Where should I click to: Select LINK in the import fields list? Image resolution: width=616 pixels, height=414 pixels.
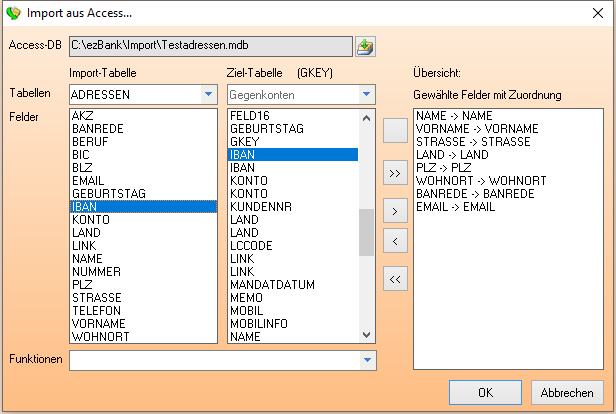(x=143, y=245)
